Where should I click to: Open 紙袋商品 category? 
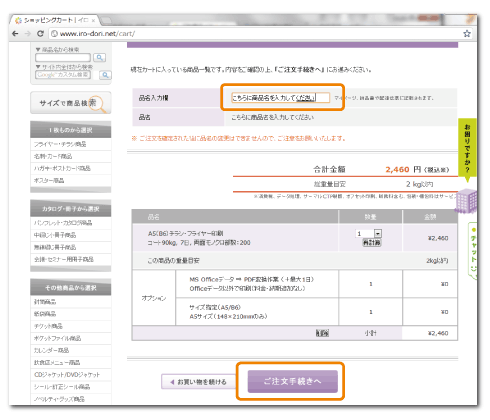(x=45, y=314)
